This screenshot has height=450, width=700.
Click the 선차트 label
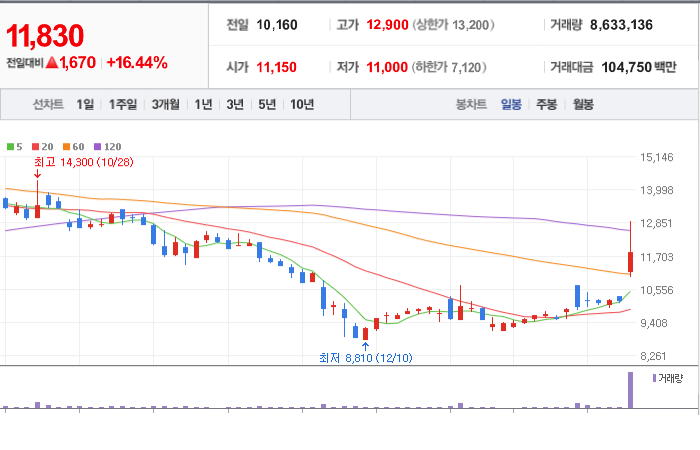click(x=48, y=104)
